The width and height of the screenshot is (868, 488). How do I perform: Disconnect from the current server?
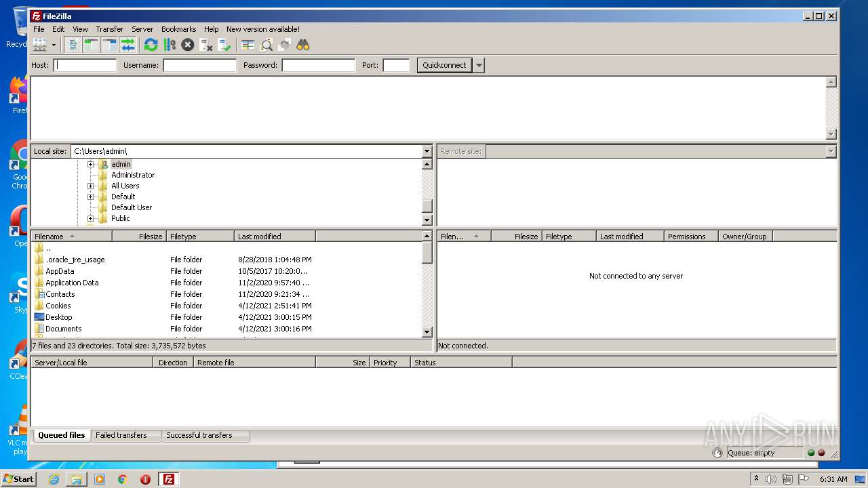pyautogui.click(x=206, y=45)
